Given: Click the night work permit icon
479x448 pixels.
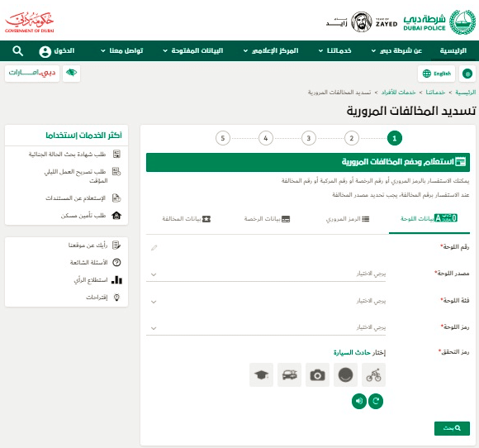Looking at the screenshot, I should (x=116, y=172).
